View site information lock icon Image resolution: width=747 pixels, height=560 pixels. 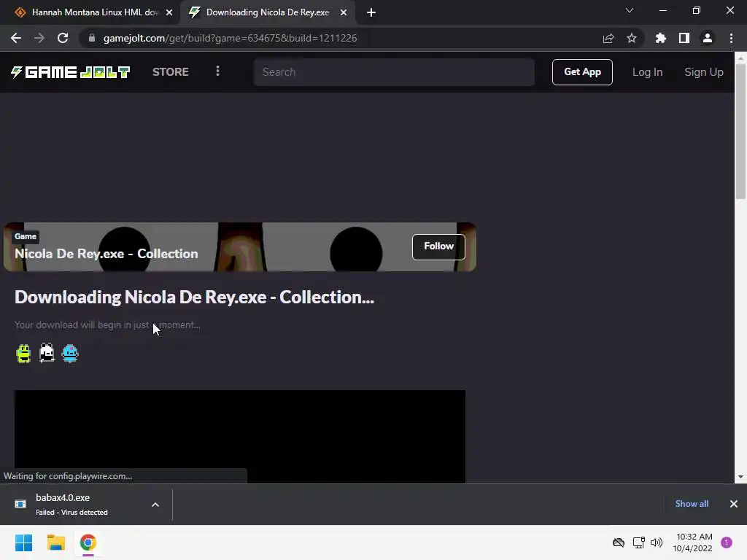pos(92,38)
